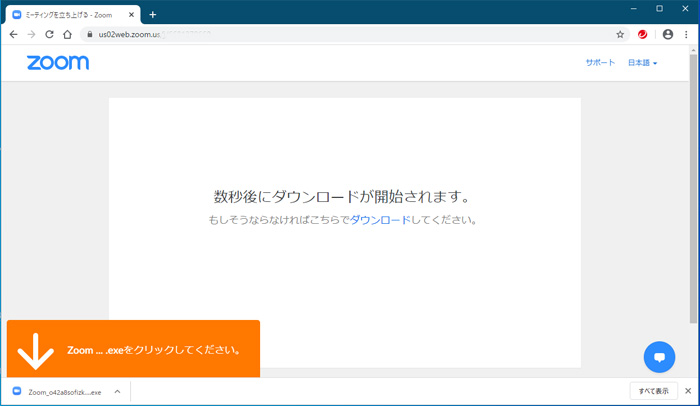Click すべて表示 to show all downloads

click(x=654, y=391)
